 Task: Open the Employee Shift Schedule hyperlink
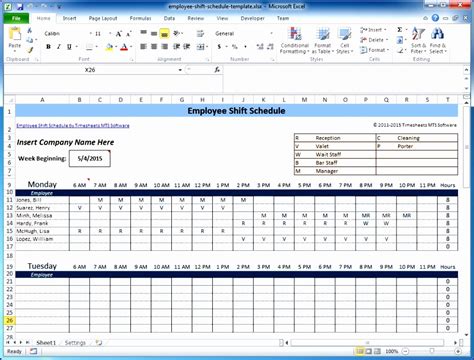click(x=73, y=126)
